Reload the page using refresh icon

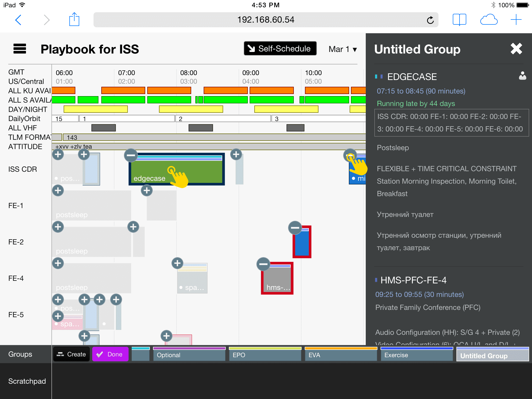[430, 20]
